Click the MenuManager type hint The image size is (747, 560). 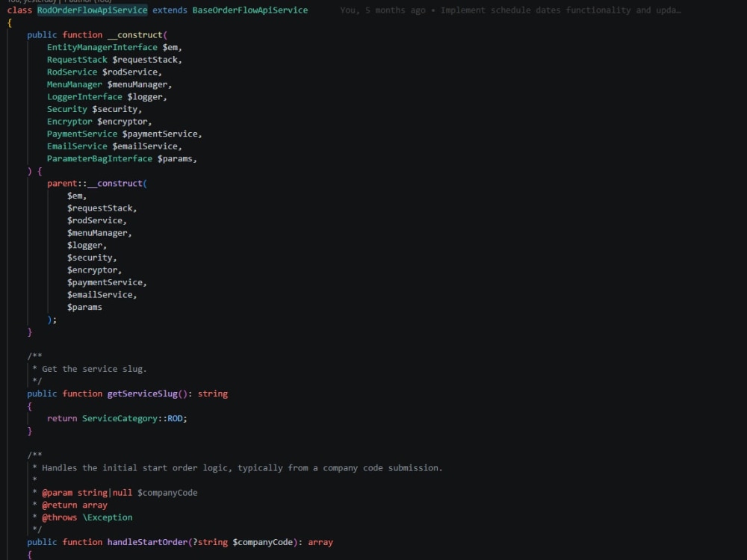point(74,84)
